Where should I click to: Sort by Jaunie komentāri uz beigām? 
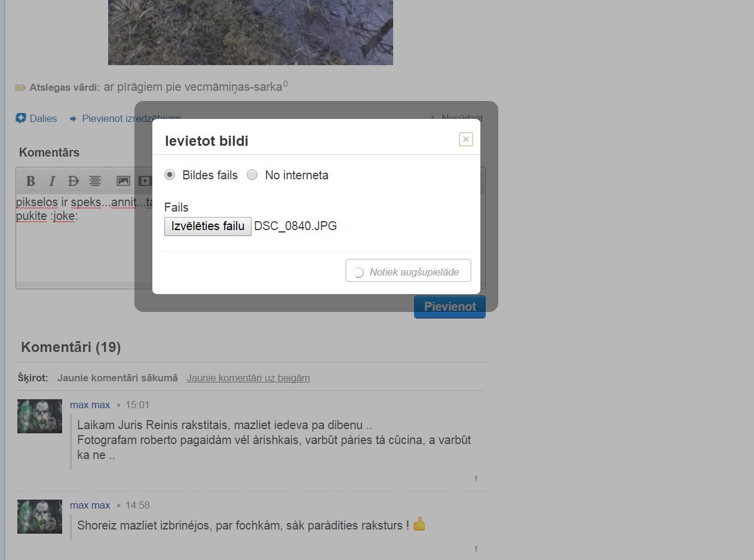(248, 378)
